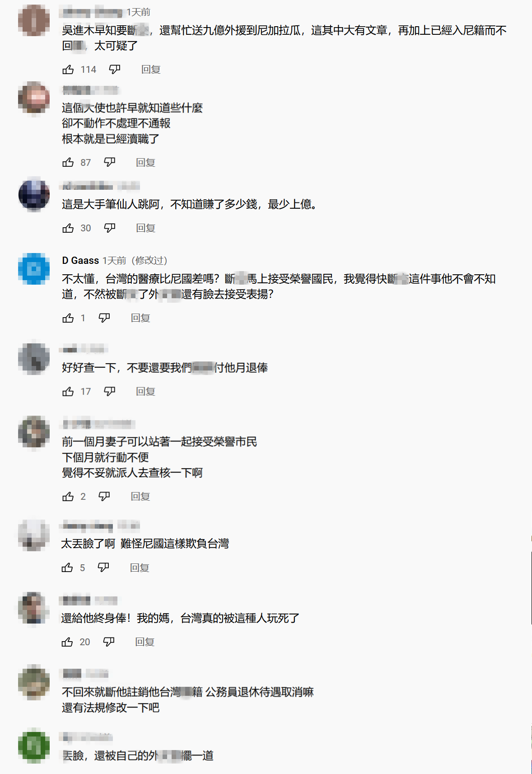
Task: Reply to the comment with 17 likes
Action: [x=145, y=392]
